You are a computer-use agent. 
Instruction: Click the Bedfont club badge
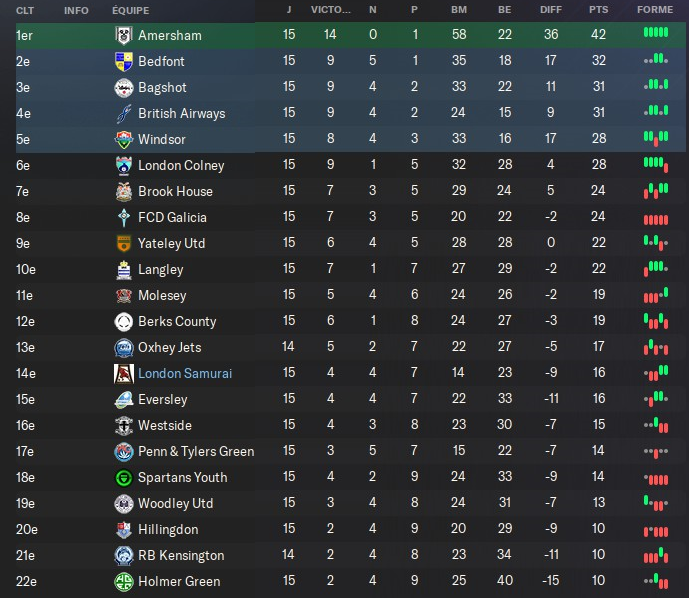point(123,61)
